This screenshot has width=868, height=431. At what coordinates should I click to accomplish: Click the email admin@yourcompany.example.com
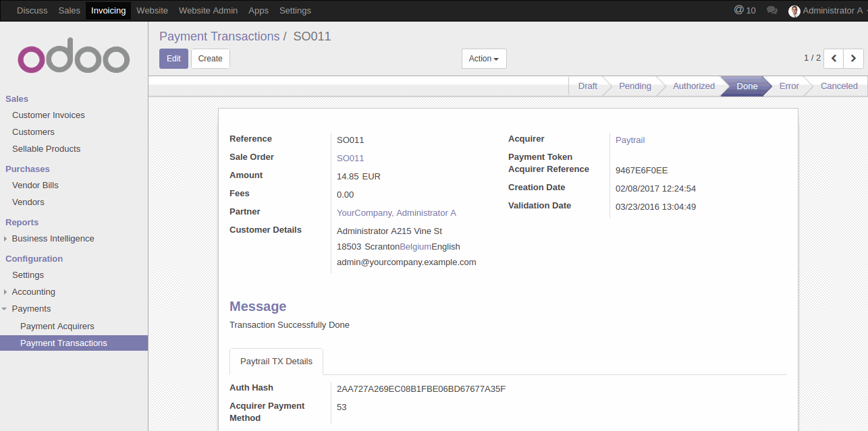[x=406, y=262]
